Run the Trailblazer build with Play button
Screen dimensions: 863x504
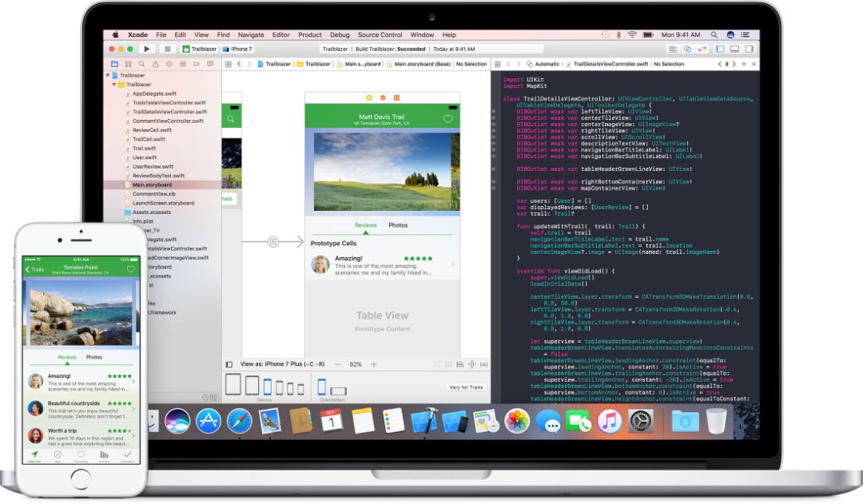146,49
